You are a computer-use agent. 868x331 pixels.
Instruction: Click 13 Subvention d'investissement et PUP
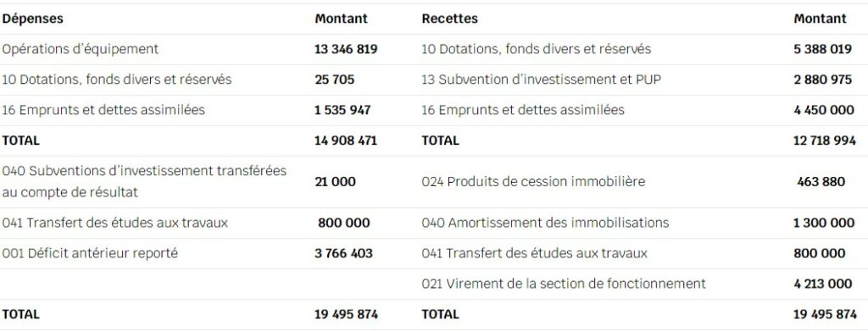(x=542, y=80)
